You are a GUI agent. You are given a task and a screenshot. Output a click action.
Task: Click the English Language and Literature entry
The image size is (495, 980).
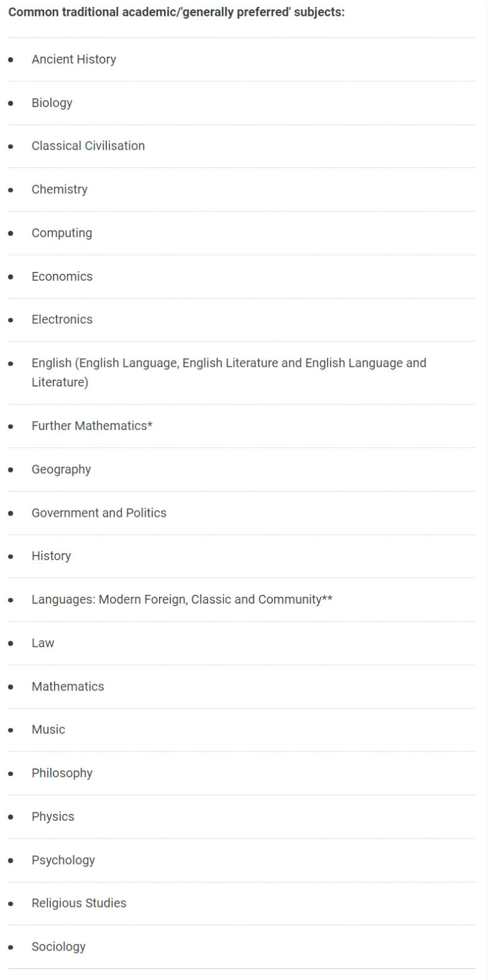229,372
